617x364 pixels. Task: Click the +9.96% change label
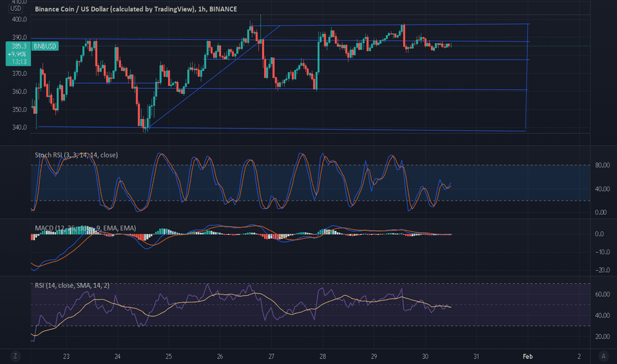click(19, 54)
